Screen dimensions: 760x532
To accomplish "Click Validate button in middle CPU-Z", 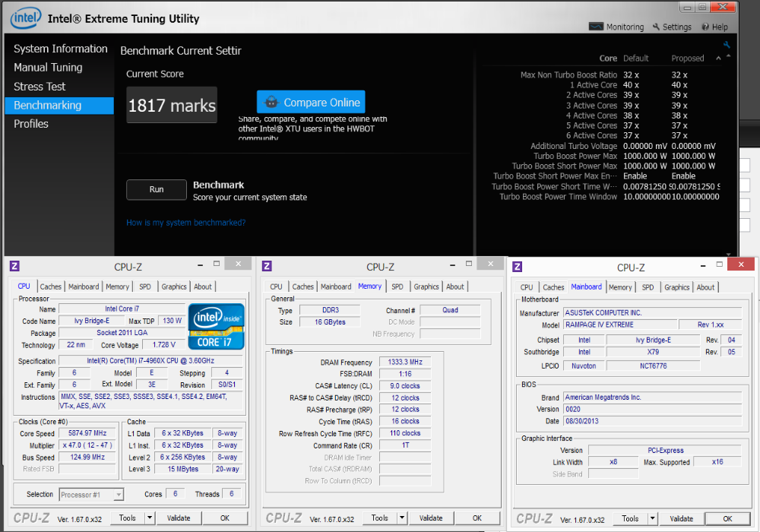I will [430, 518].
